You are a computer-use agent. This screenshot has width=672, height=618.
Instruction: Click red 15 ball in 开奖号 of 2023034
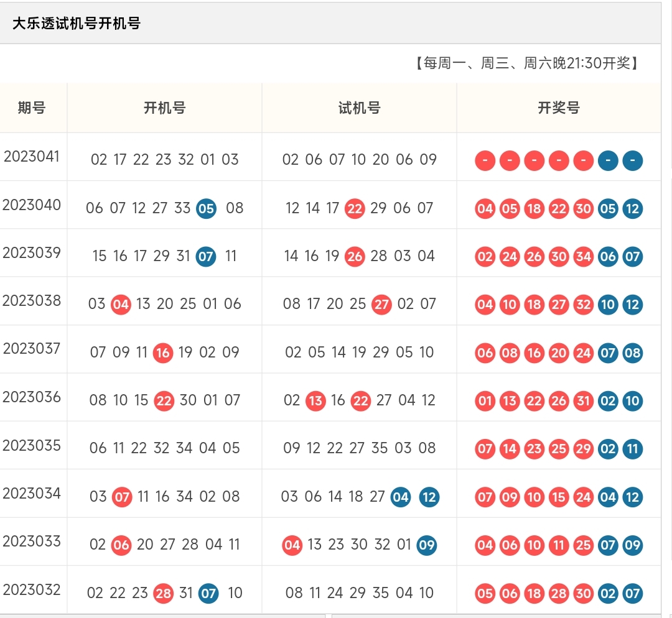point(559,497)
